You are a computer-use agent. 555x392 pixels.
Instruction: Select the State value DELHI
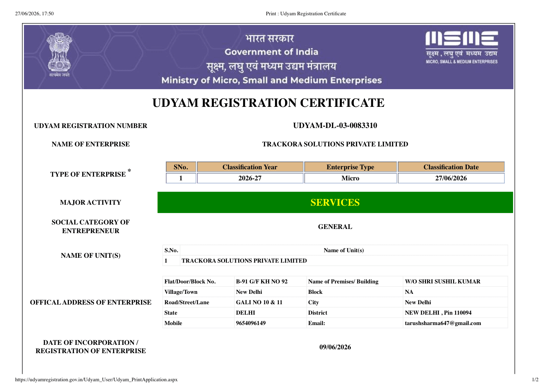[x=246, y=313]
